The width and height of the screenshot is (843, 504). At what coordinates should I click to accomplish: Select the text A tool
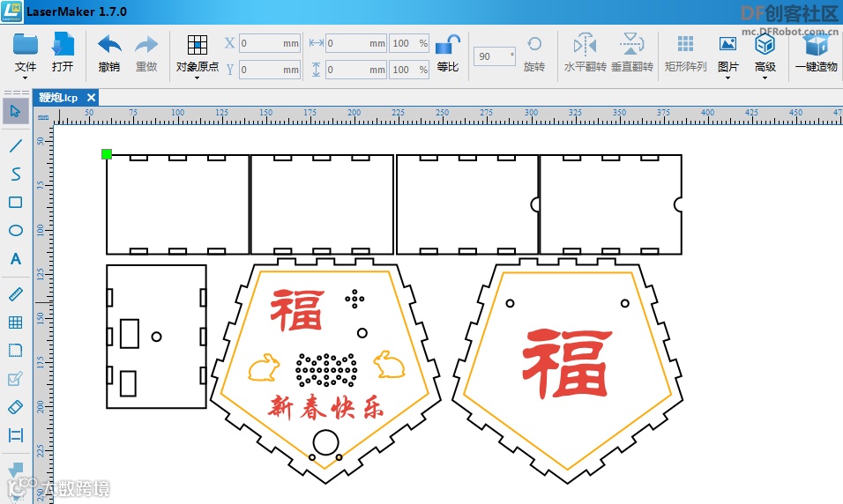[x=16, y=259]
